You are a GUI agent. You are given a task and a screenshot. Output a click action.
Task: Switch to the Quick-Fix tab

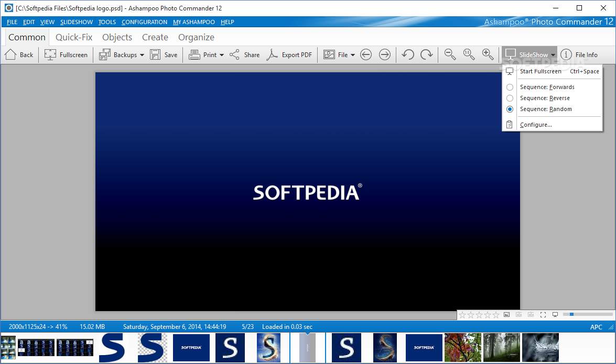tap(74, 37)
